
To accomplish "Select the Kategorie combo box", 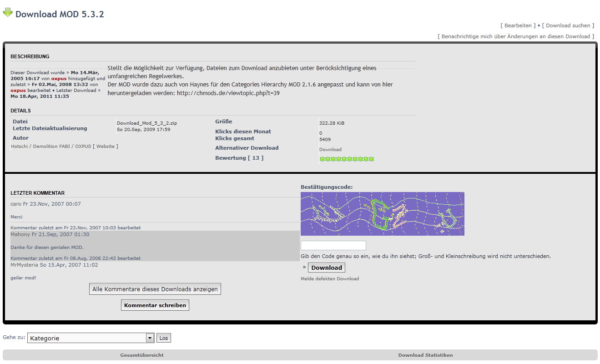I will coord(86,338).
